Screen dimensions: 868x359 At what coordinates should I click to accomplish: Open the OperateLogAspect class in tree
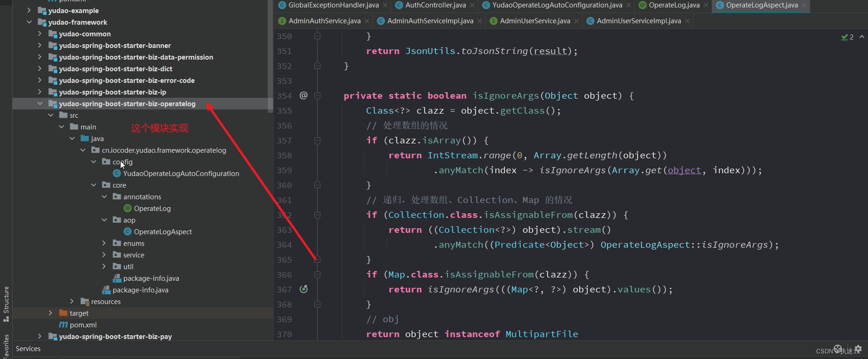coord(163,232)
